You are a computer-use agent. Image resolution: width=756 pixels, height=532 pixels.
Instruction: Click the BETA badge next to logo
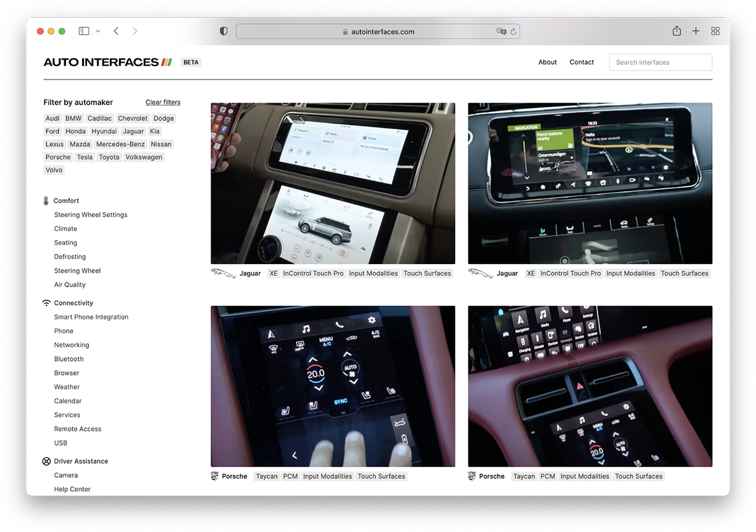[191, 62]
